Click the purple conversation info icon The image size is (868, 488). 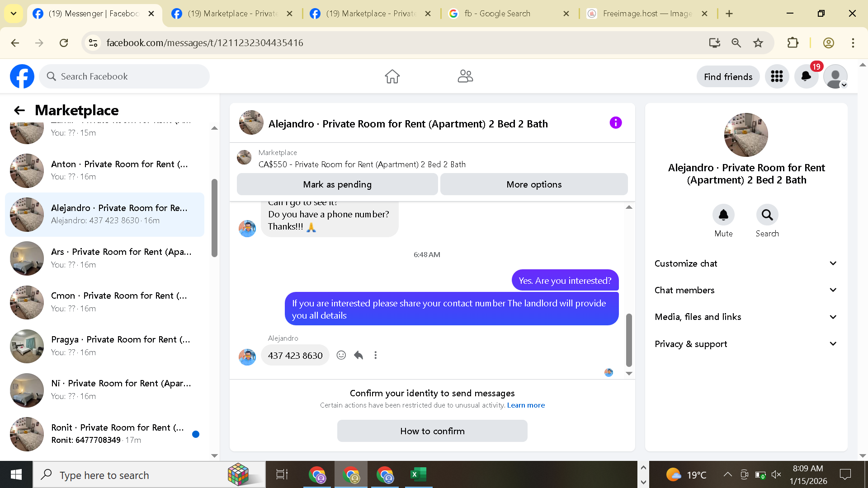point(615,123)
